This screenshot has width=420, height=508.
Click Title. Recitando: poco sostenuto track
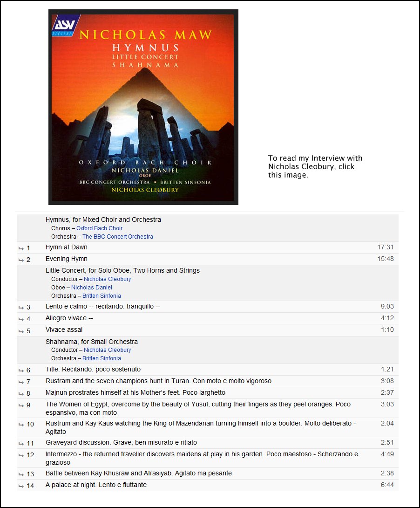93,369
